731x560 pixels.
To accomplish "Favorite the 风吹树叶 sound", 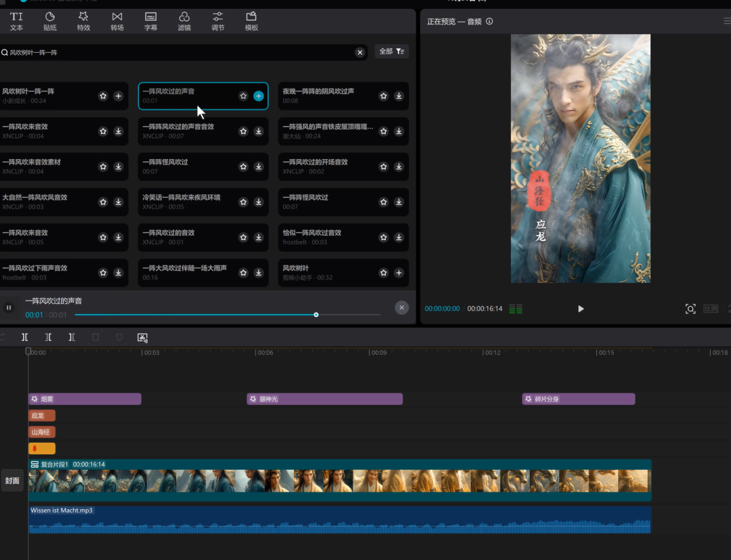I will point(384,273).
